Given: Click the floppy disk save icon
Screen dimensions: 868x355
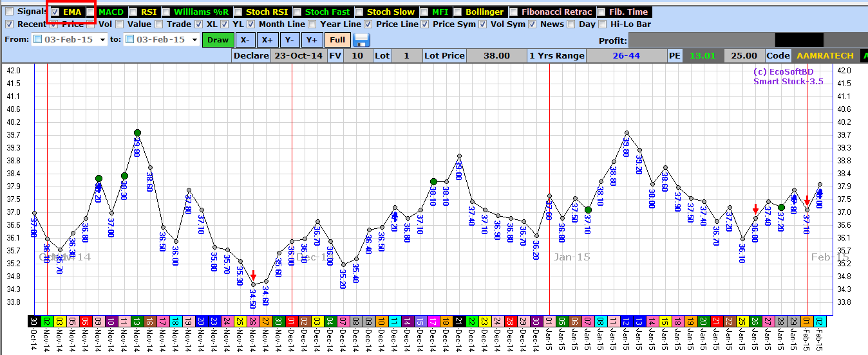Looking at the screenshot, I should pyautogui.click(x=361, y=39).
